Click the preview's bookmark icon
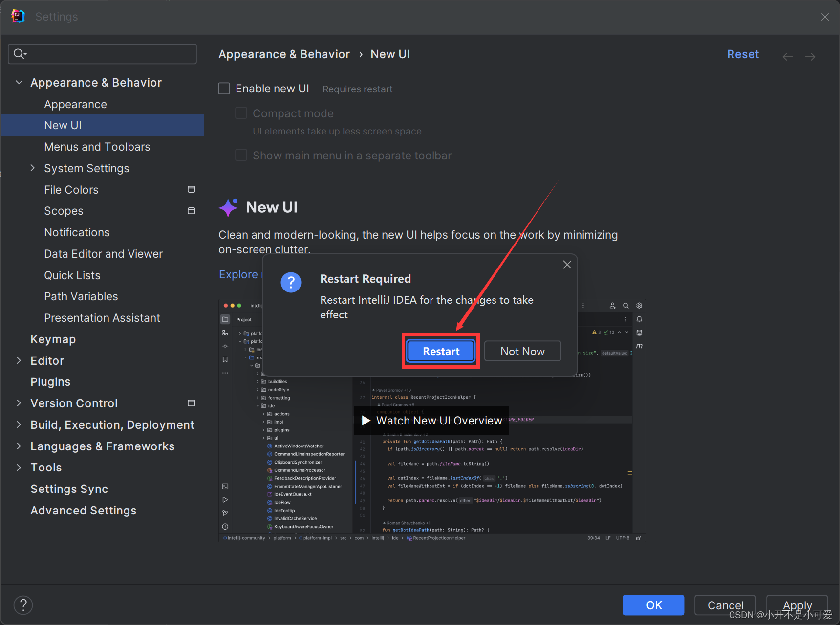Viewport: 840px width, 625px height. pyautogui.click(x=225, y=359)
